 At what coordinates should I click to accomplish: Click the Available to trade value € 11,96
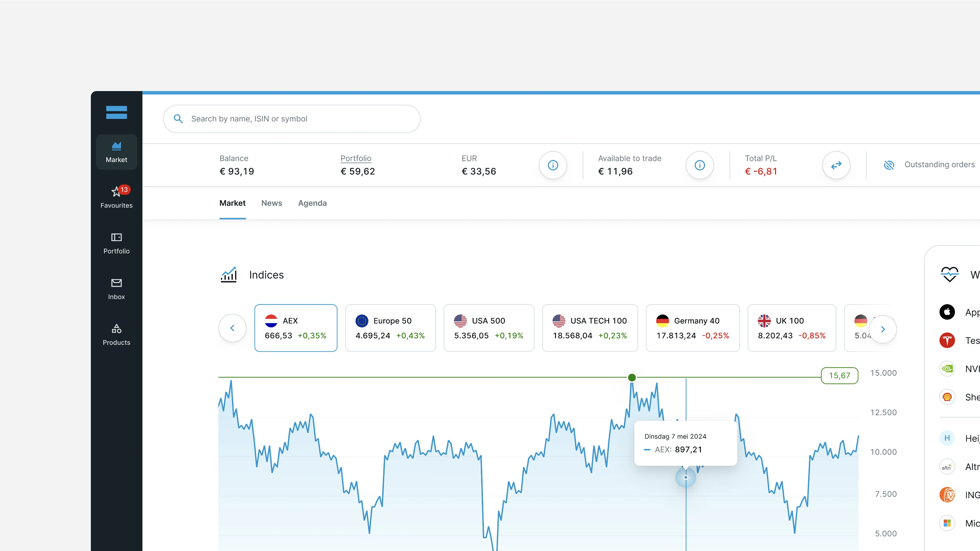[x=615, y=172]
